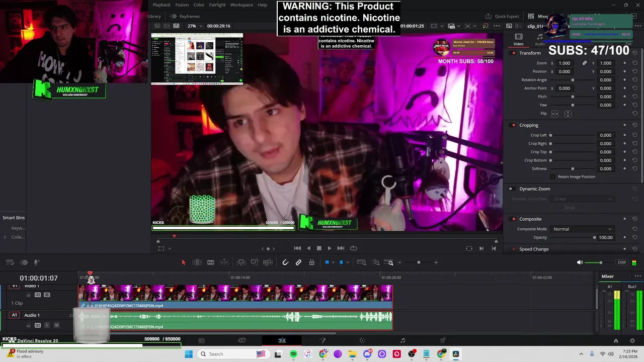Click the Insert Clip edit icon
The image size is (644, 362).
click(x=241, y=262)
